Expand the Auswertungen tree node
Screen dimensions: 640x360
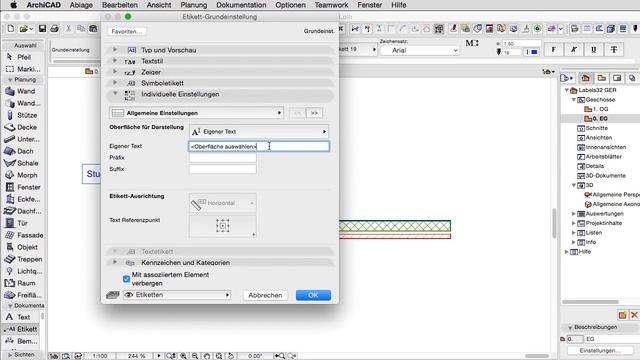pyautogui.click(x=573, y=213)
